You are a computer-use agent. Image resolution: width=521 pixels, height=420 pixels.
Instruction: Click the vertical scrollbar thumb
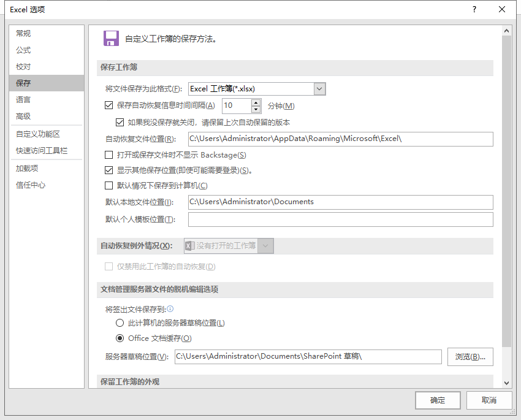point(506,191)
